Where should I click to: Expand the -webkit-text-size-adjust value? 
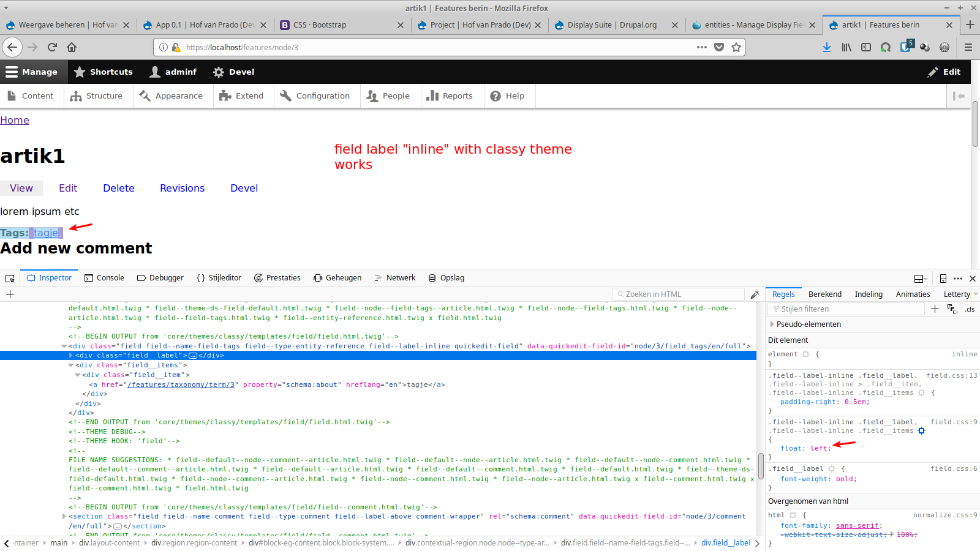pos(892,534)
